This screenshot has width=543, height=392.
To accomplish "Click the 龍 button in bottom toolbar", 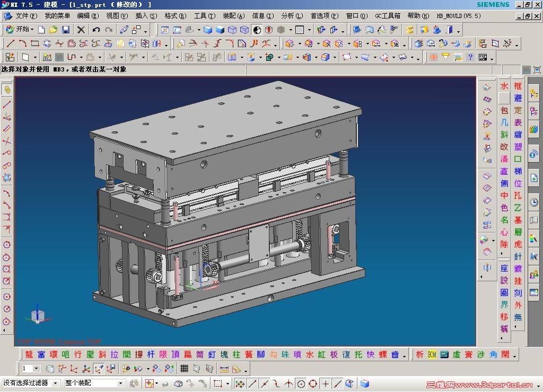I will [x=29, y=354].
